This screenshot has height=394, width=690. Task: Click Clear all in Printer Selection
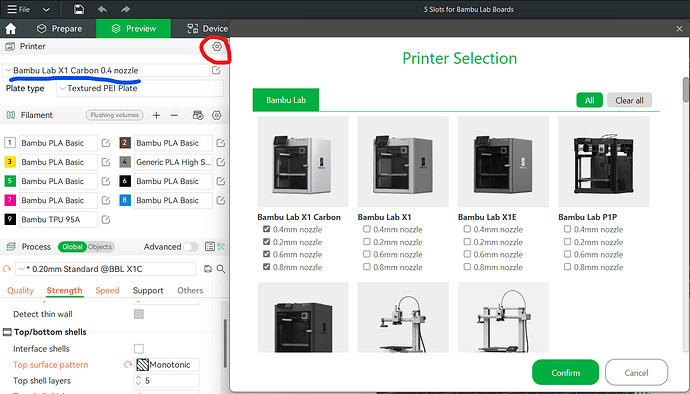coord(629,100)
